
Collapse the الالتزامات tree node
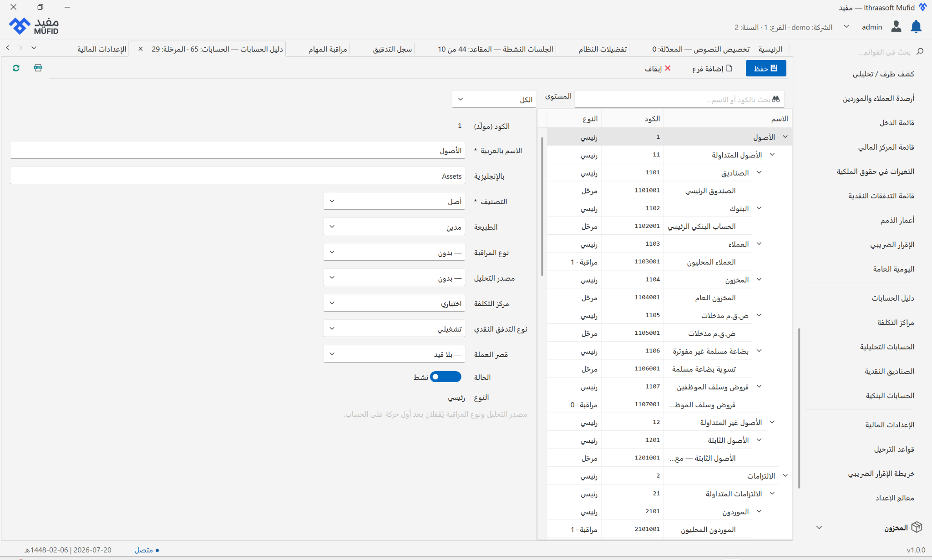(785, 475)
